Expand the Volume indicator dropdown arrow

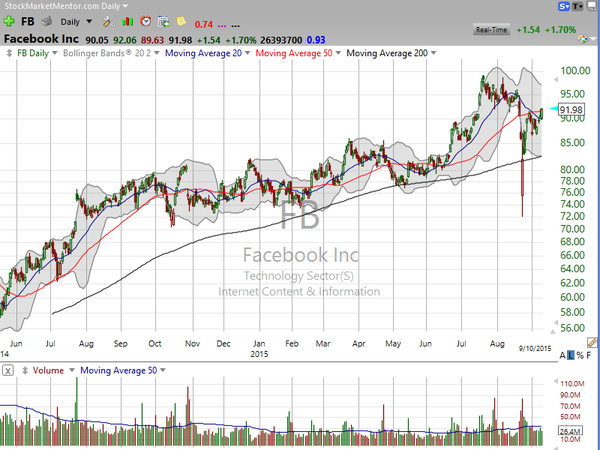pyautogui.click(x=72, y=370)
